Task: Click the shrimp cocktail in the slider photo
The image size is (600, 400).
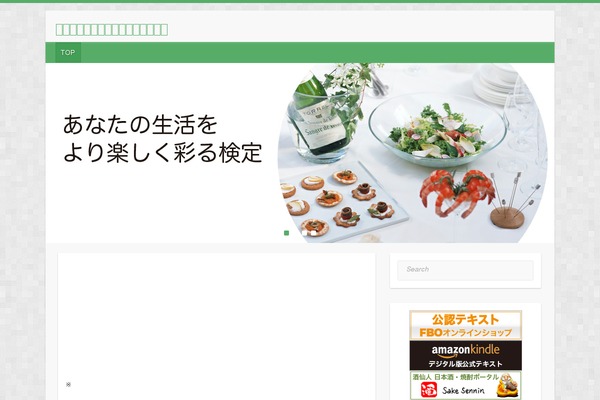Action: click(458, 193)
